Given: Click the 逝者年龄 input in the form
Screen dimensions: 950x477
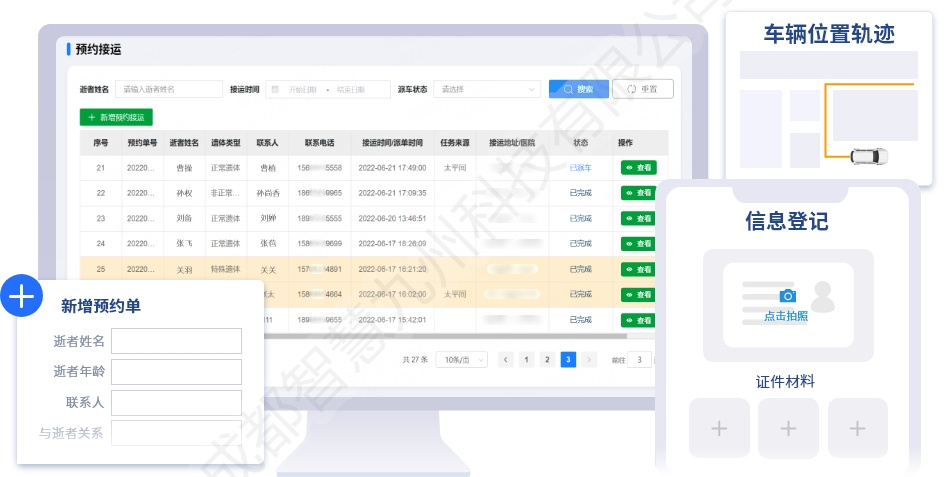Looking at the screenshot, I should coord(176,372).
